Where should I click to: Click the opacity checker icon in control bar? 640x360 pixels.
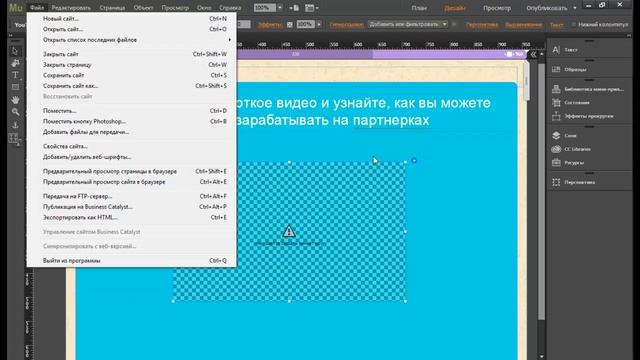point(289,24)
